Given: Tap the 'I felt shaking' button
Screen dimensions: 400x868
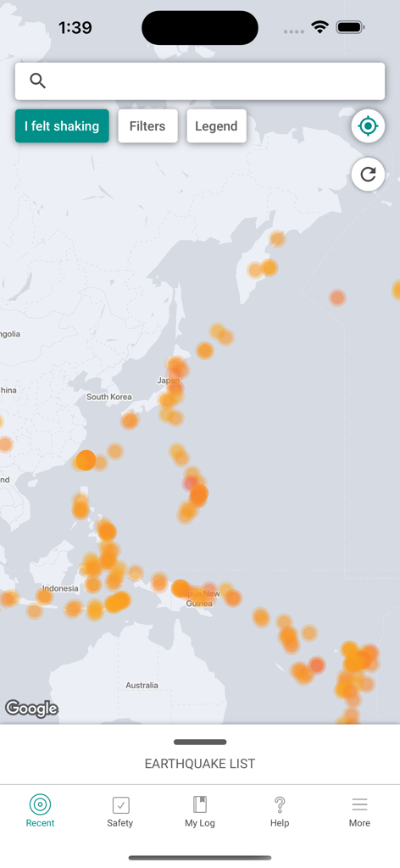Looking at the screenshot, I should point(62,126).
